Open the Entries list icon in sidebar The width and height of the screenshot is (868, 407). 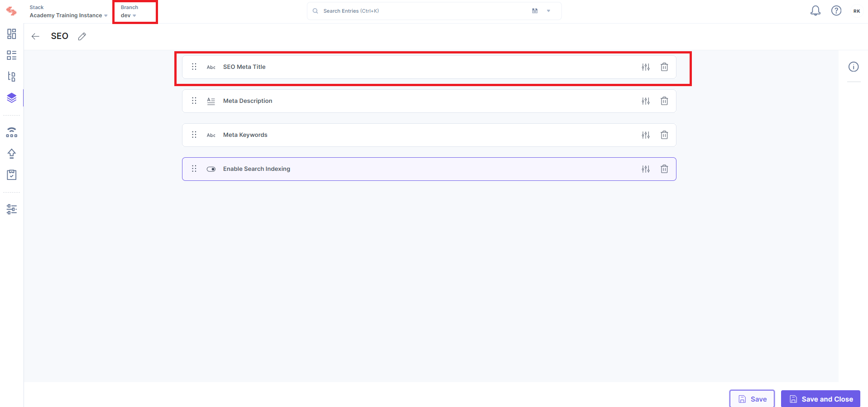[x=12, y=55]
